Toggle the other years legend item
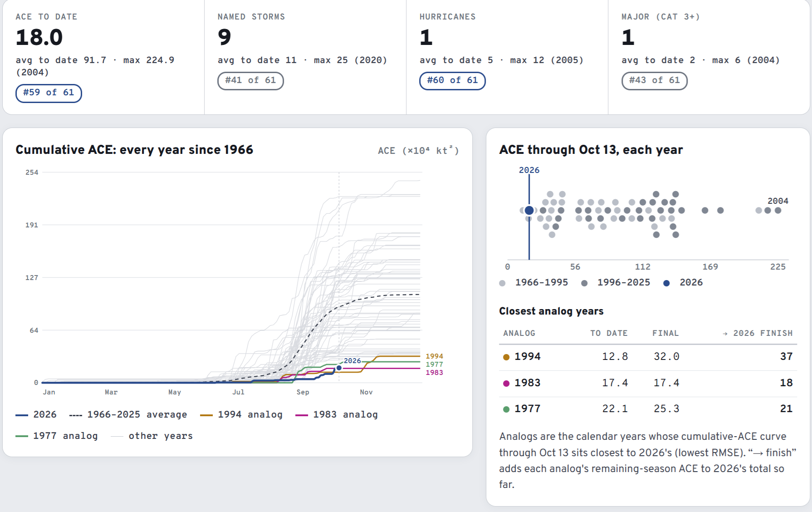The image size is (812, 512). [x=152, y=436]
